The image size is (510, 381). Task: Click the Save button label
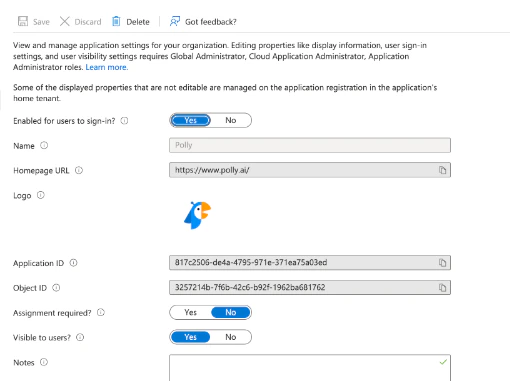tap(41, 22)
